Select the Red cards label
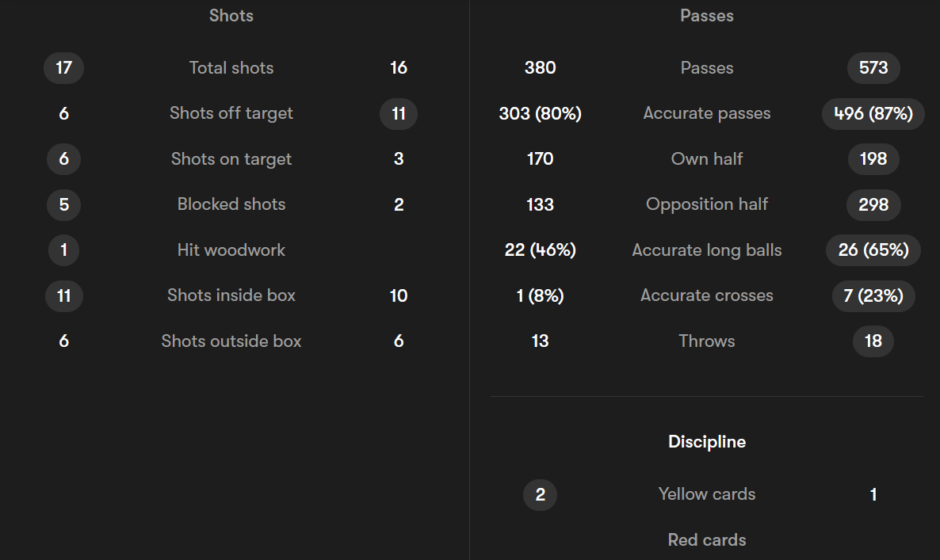This screenshot has height=560, width=940. [707, 540]
